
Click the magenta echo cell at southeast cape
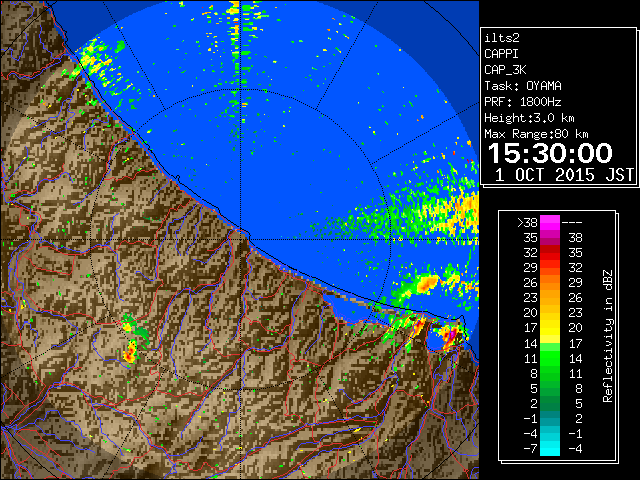point(451,336)
